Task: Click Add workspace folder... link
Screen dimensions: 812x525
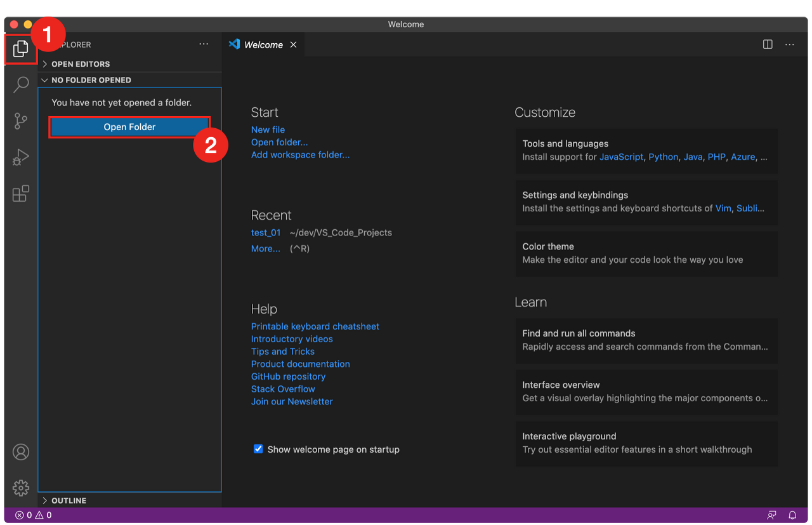Action: coord(300,154)
